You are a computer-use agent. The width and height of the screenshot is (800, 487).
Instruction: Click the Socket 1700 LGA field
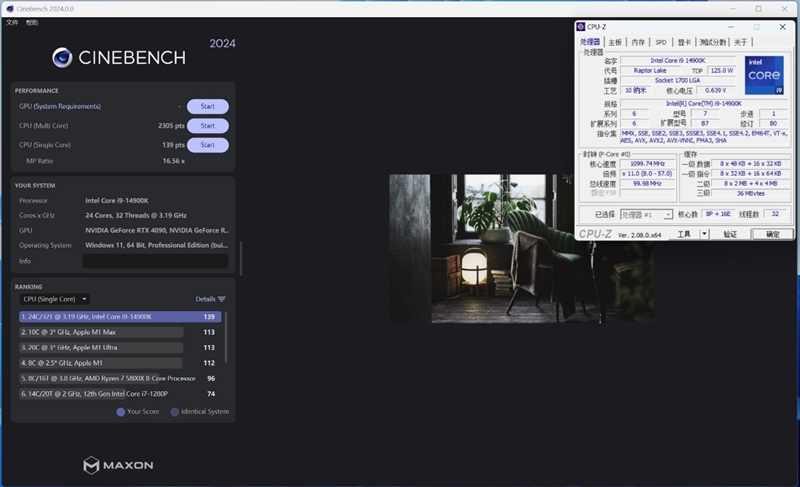click(678, 81)
